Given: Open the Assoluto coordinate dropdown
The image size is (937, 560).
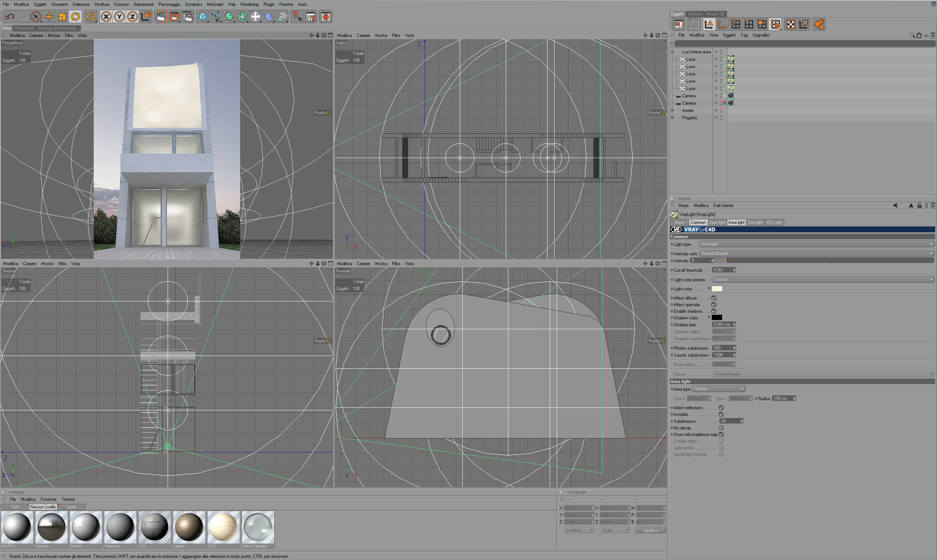Looking at the screenshot, I should 578,530.
